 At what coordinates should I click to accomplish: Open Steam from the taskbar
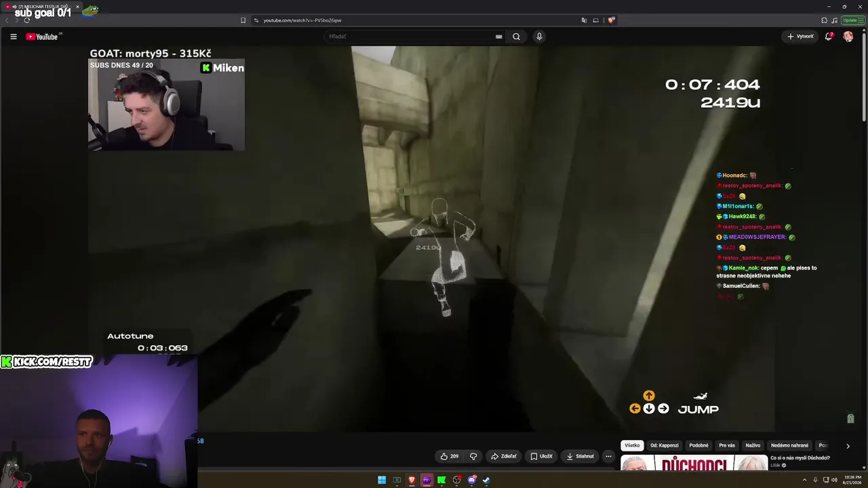point(486,480)
